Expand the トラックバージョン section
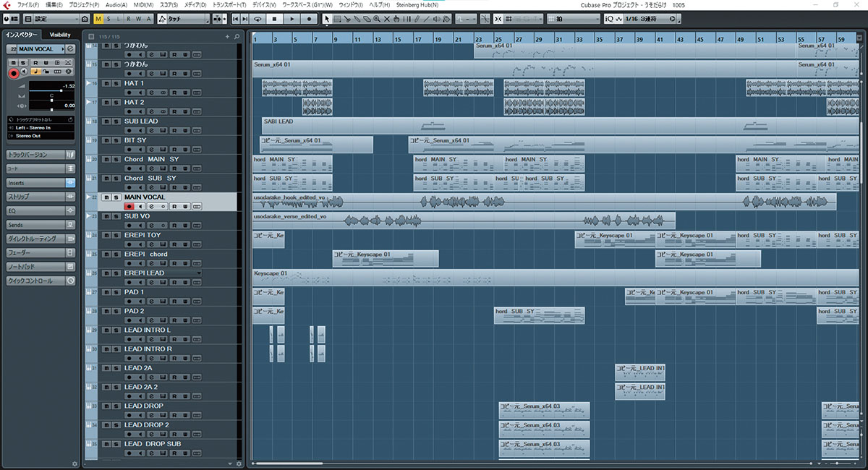The width and height of the screenshot is (868, 470). pos(41,155)
